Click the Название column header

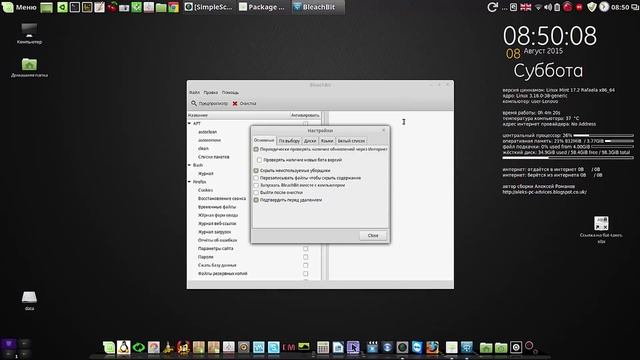pyautogui.click(x=238, y=116)
